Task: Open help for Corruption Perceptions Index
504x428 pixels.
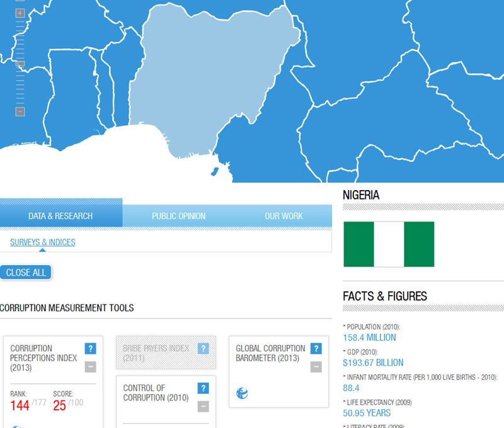Action: point(90,349)
